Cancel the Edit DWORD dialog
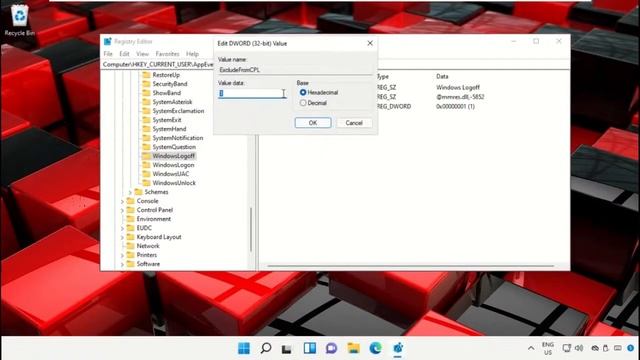 (354, 123)
